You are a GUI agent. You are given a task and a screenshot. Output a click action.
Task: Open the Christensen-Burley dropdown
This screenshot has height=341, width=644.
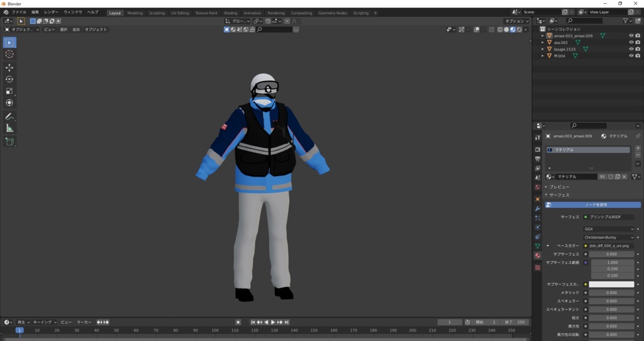pos(609,237)
